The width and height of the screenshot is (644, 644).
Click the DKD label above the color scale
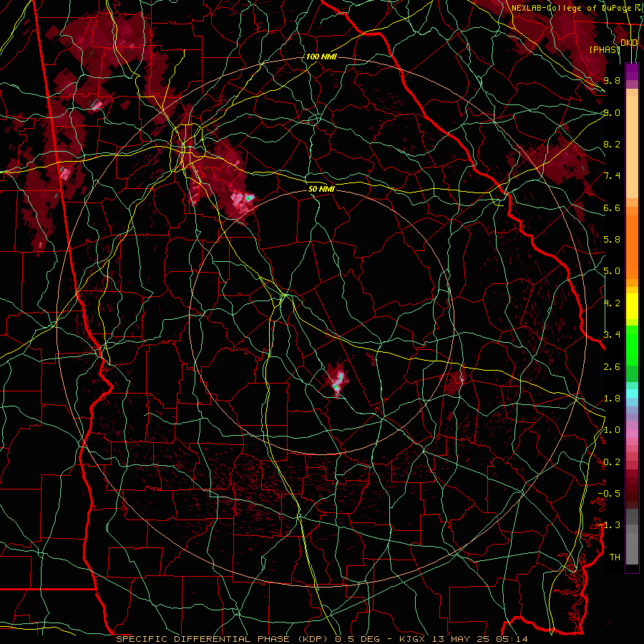(x=629, y=43)
